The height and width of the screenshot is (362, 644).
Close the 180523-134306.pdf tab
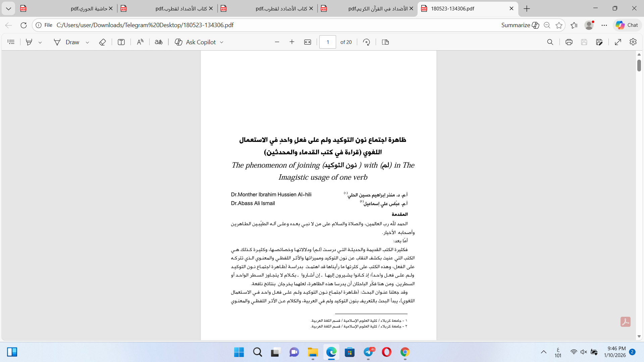coord(512,9)
